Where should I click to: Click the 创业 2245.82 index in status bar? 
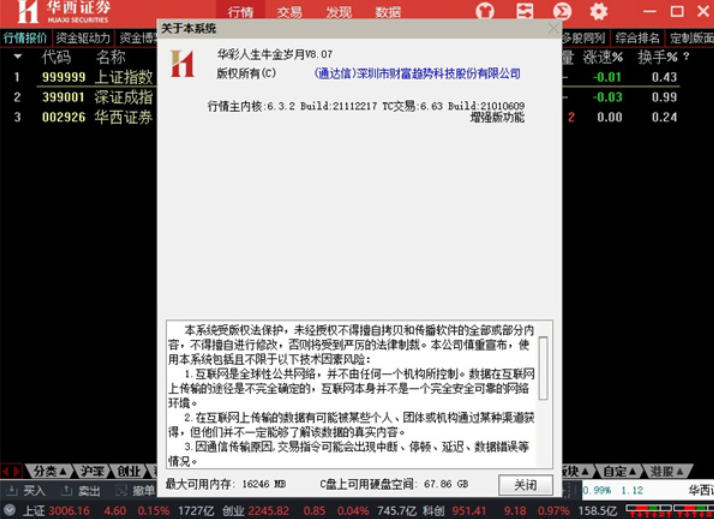tap(256, 511)
